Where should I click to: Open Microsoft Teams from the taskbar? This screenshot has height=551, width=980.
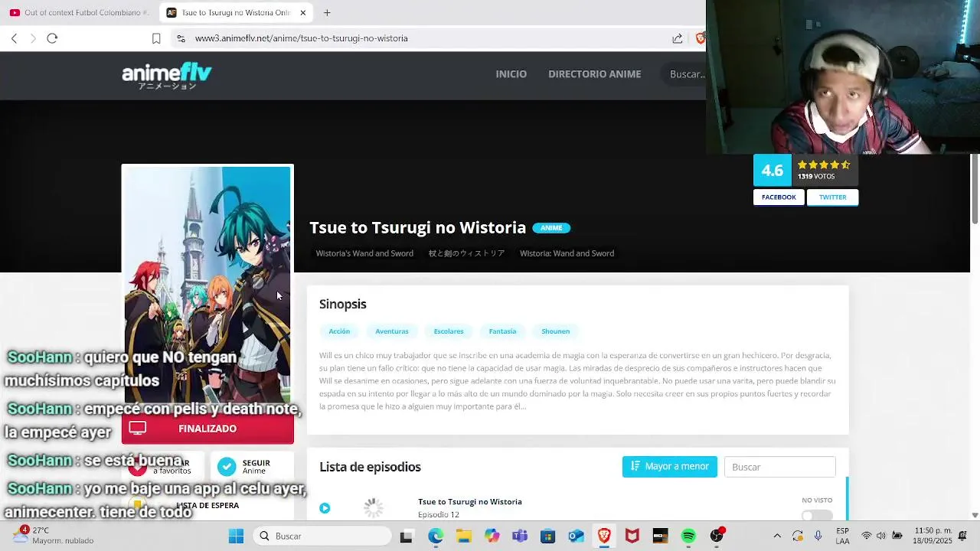[x=520, y=536]
